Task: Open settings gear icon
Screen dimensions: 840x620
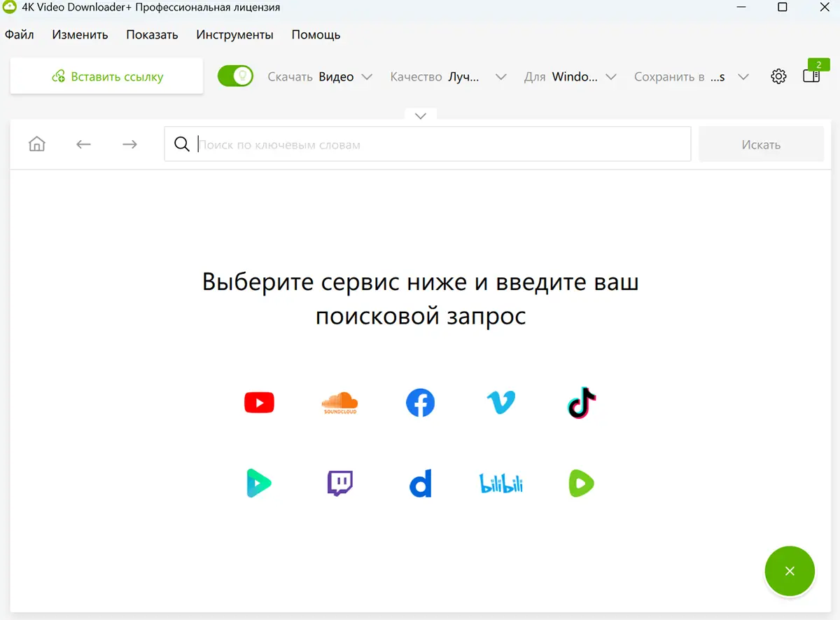Action: 778,76
